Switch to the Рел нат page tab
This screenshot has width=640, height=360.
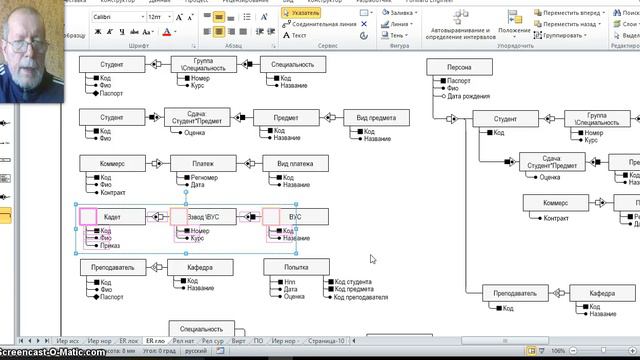click(x=183, y=341)
